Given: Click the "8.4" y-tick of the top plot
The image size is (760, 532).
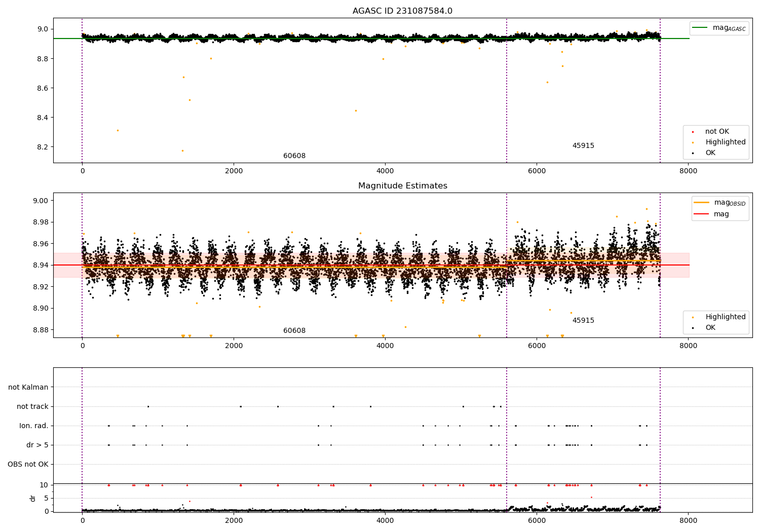Looking at the screenshot, I should click(43, 118).
